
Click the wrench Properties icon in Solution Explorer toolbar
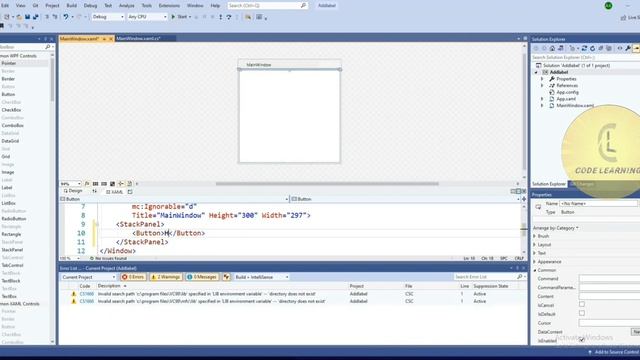[628, 48]
